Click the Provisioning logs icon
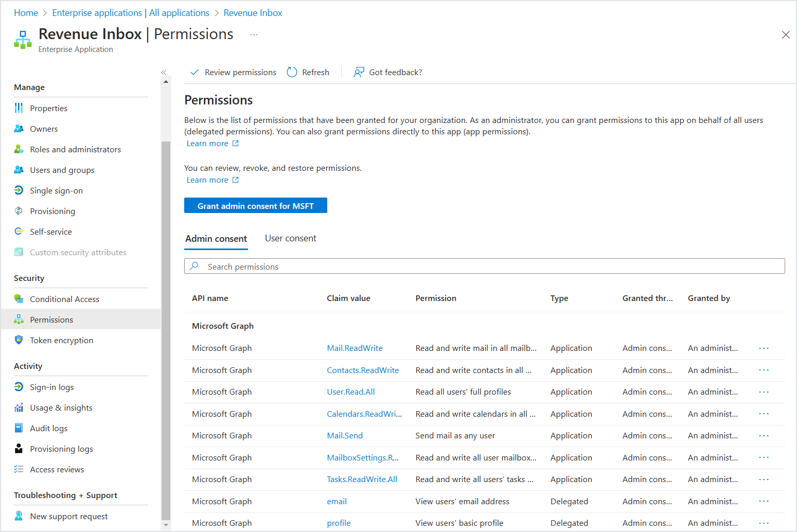 pos(19,449)
